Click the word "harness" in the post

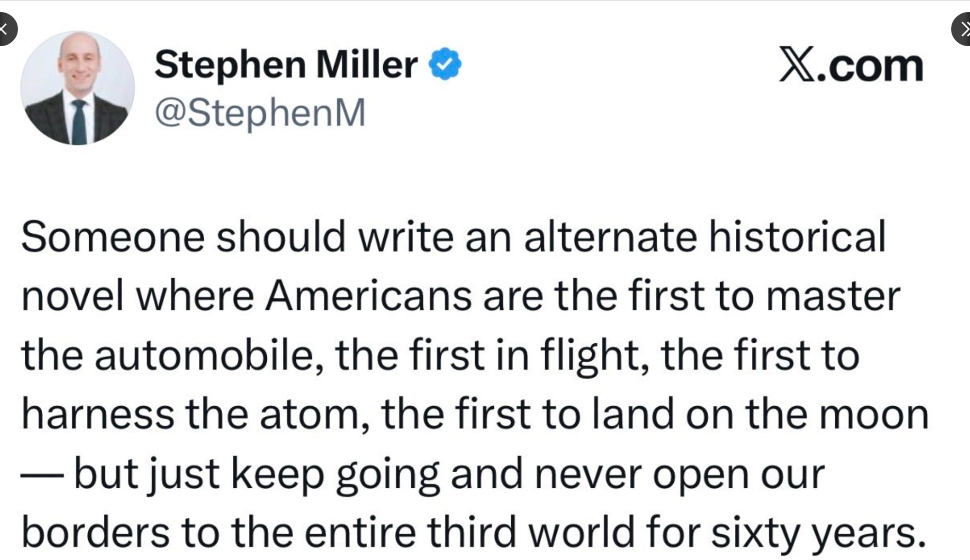coord(98,415)
